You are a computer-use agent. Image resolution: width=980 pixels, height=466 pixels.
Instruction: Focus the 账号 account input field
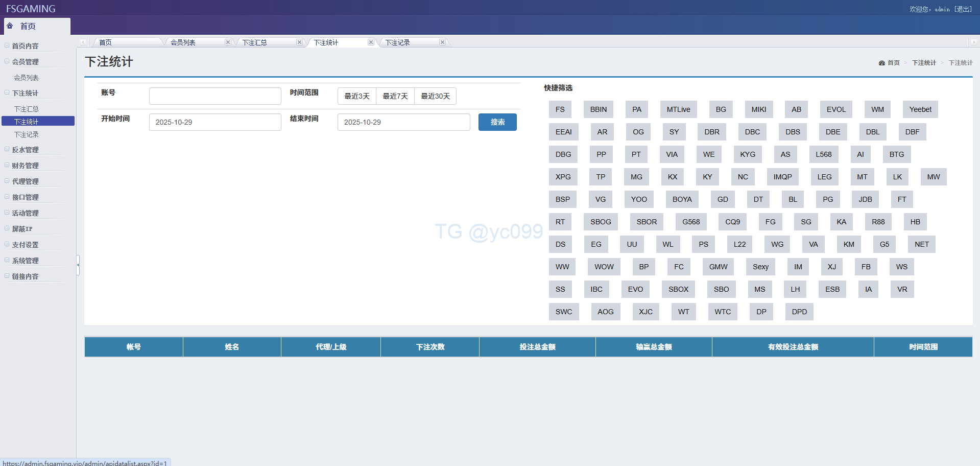[x=215, y=96]
